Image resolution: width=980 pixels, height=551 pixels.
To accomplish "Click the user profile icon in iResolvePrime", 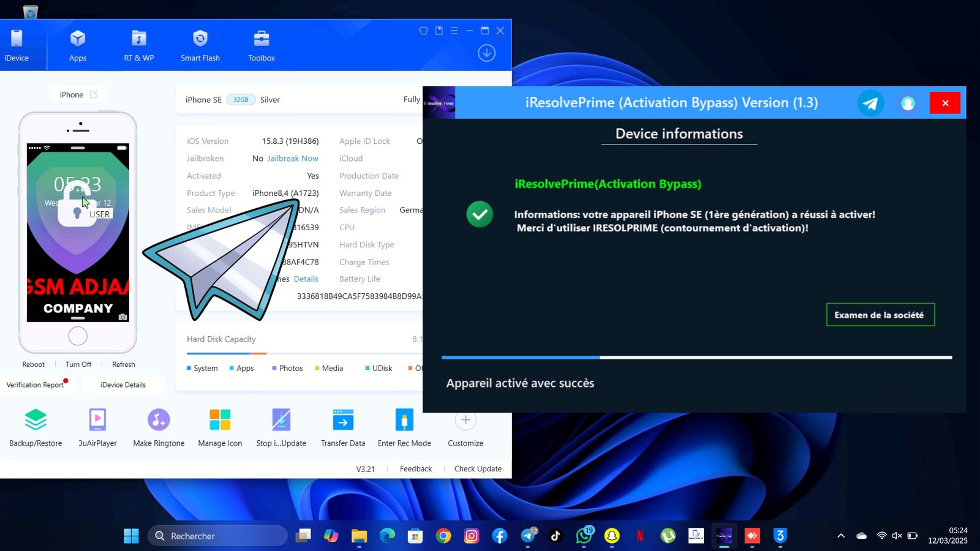I will [x=908, y=103].
